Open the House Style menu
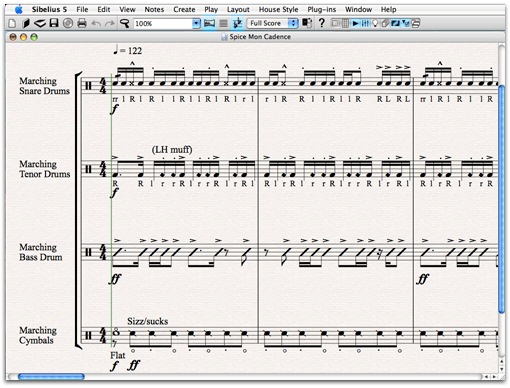 tap(278, 9)
